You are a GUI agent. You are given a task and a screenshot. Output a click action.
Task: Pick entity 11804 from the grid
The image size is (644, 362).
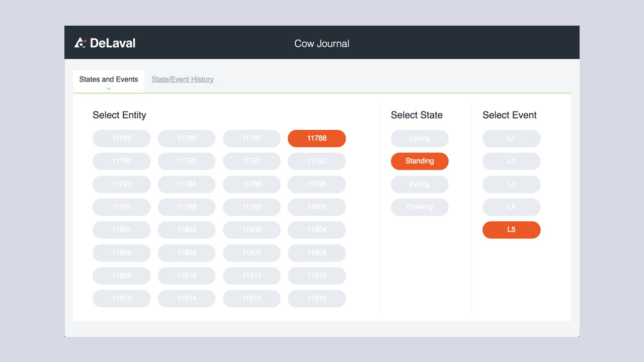[x=316, y=230]
